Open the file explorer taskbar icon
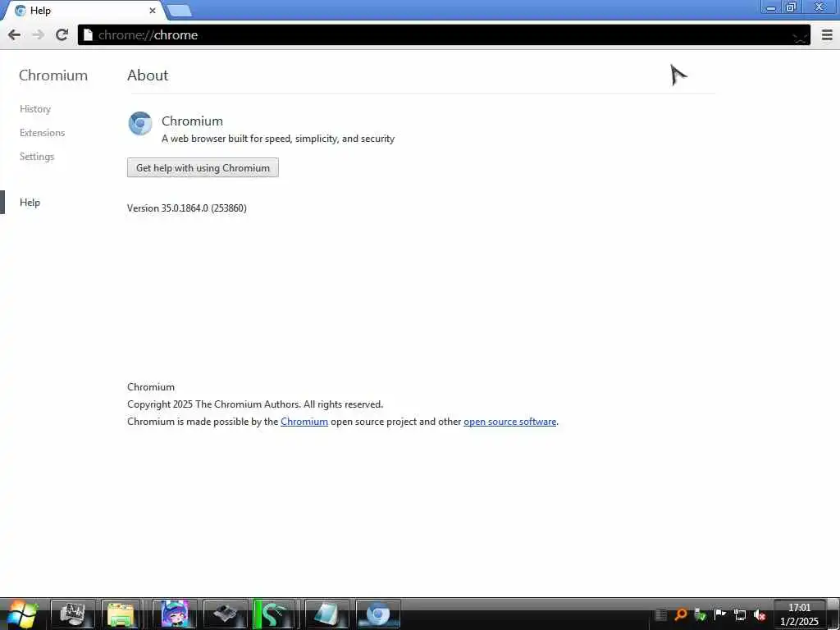 click(x=121, y=614)
